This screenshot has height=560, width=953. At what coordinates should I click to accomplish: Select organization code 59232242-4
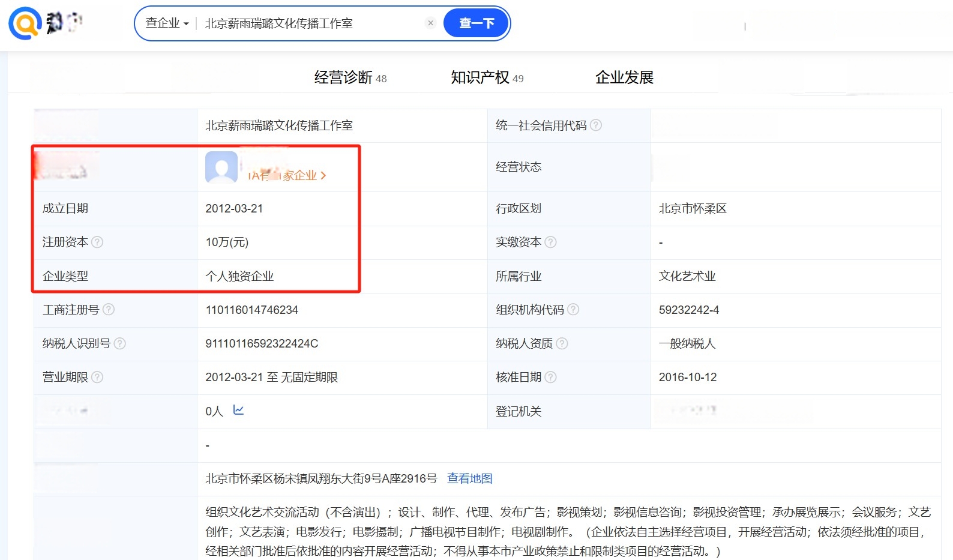tap(689, 310)
